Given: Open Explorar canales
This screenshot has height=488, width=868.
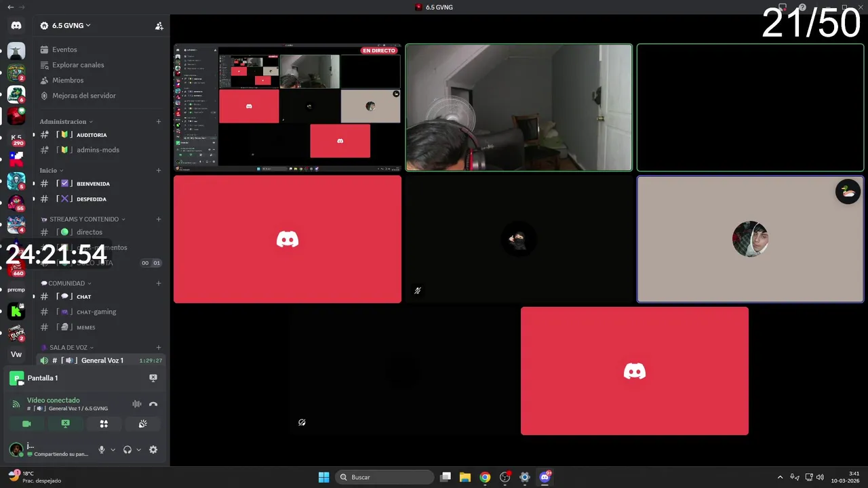Looking at the screenshot, I should [x=72, y=65].
